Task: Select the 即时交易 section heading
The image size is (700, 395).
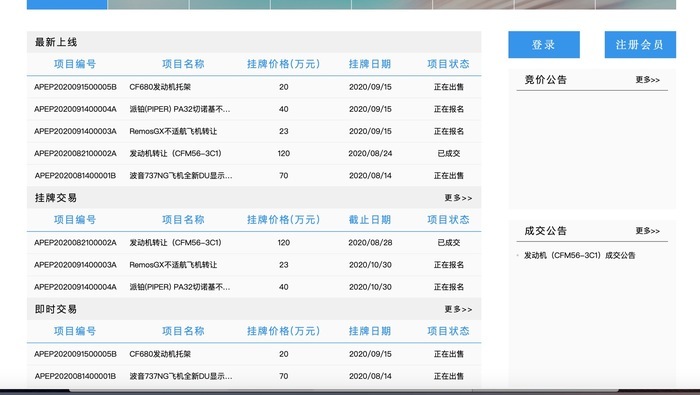Action: [x=56, y=309]
